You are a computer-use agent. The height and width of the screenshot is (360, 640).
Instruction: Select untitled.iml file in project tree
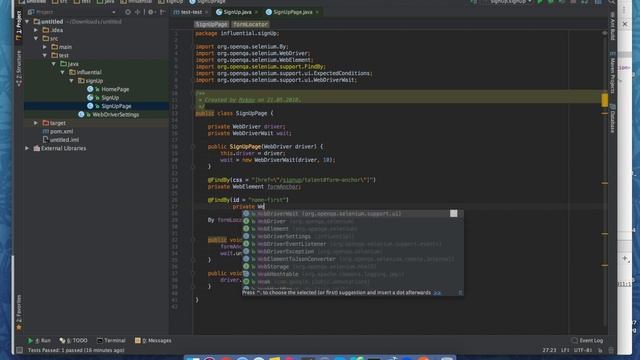(x=64, y=140)
